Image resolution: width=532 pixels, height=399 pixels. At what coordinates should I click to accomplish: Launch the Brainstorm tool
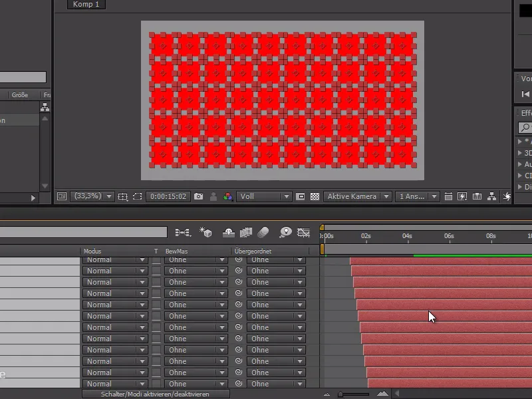pyautogui.click(x=285, y=231)
